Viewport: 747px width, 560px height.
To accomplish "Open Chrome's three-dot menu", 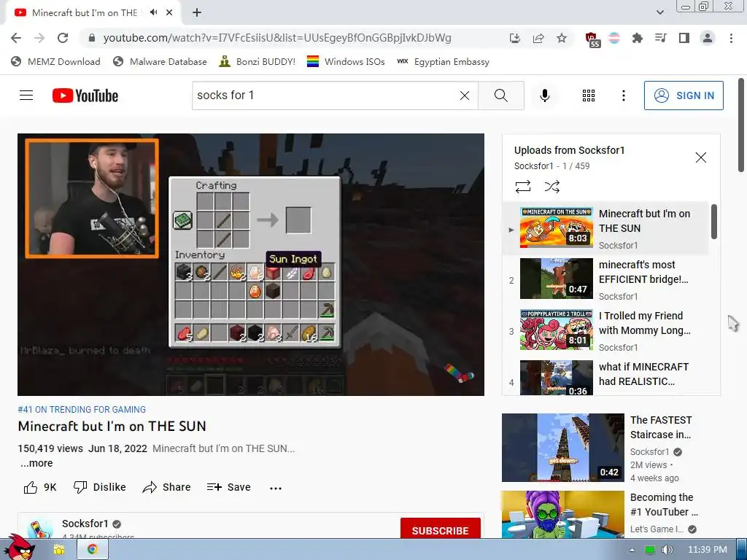I will click(731, 38).
